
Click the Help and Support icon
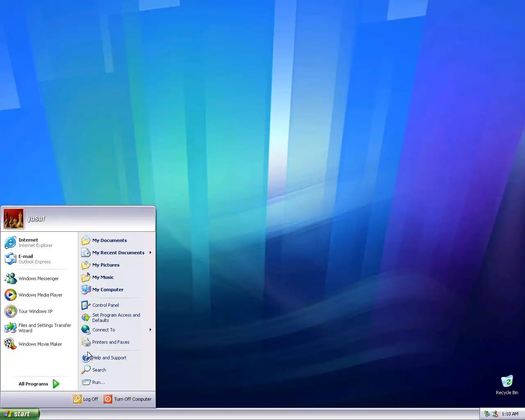click(86, 358)
